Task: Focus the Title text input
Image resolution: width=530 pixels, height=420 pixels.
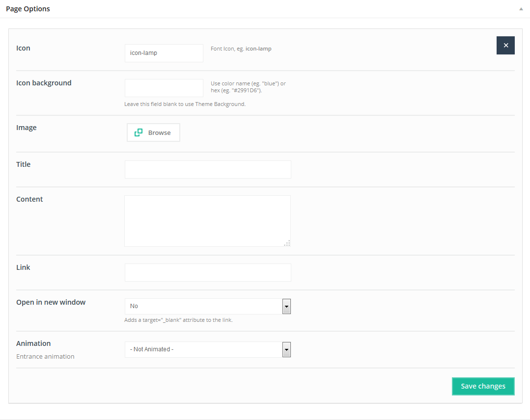Action: (x=208, y=169)
